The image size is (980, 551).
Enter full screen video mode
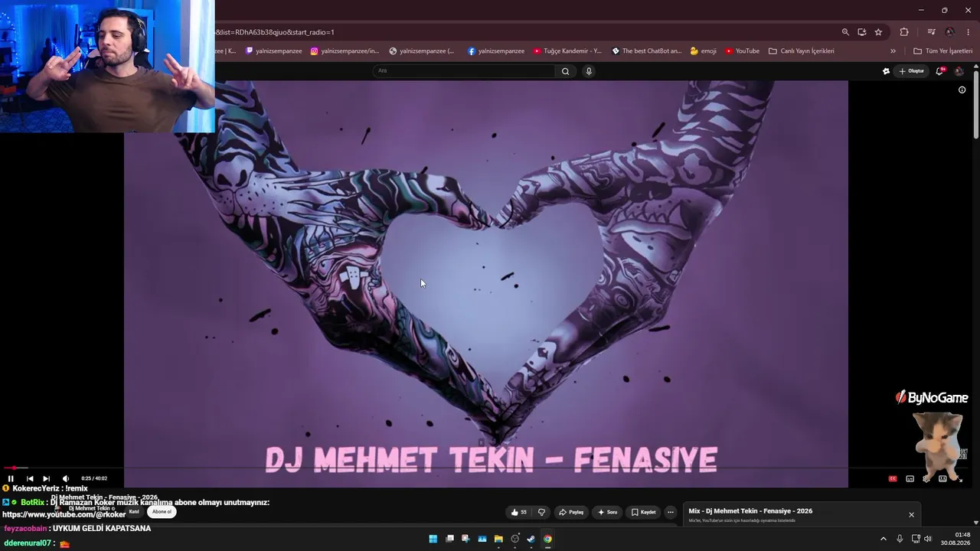[959, 478]
